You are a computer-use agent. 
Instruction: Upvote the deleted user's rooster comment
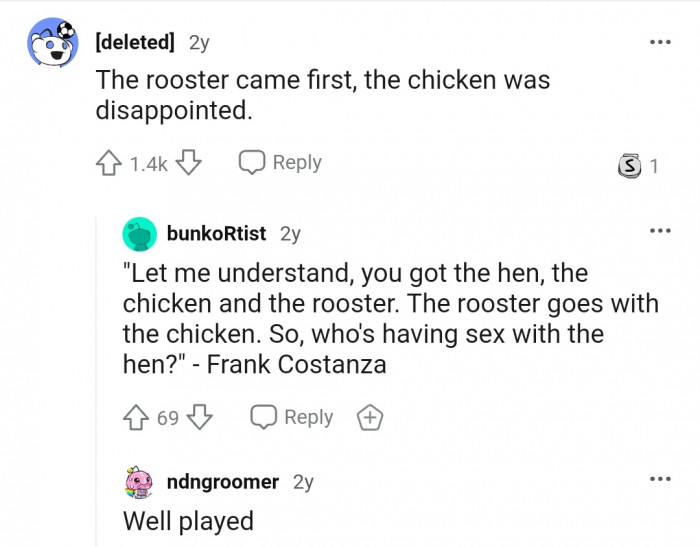pos(110,163)
